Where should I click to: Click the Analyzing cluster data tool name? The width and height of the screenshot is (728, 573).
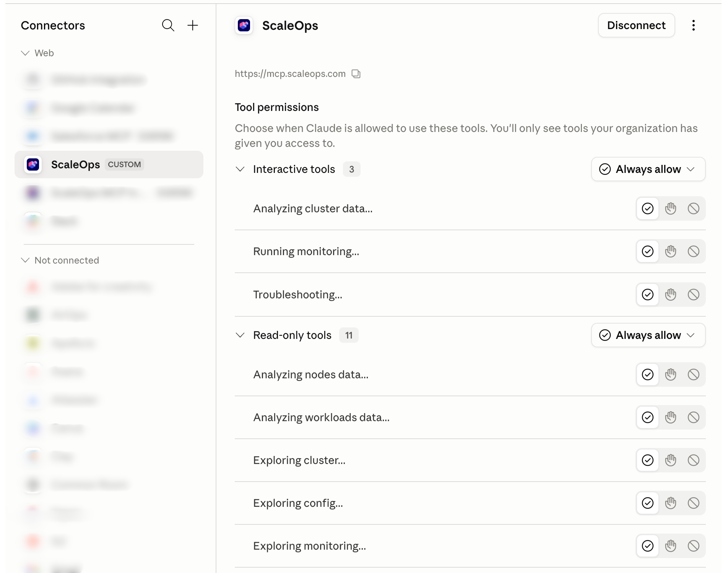(x=313, y=208)
